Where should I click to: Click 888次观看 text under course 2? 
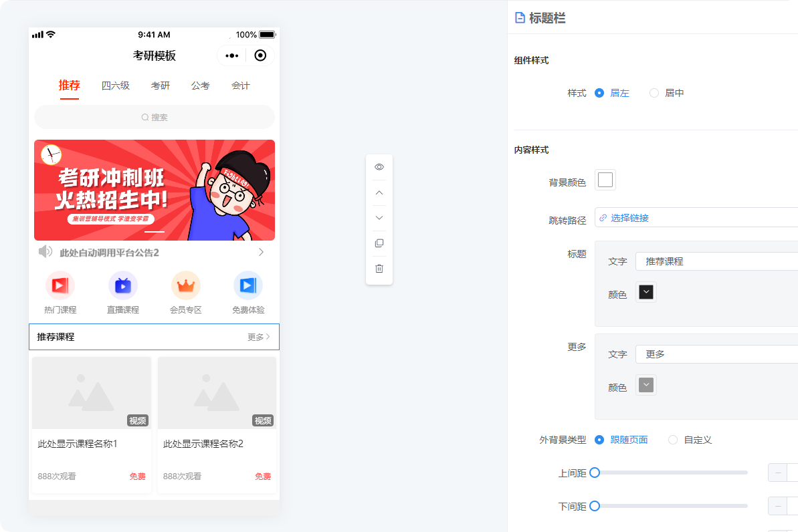coord(182,477)
